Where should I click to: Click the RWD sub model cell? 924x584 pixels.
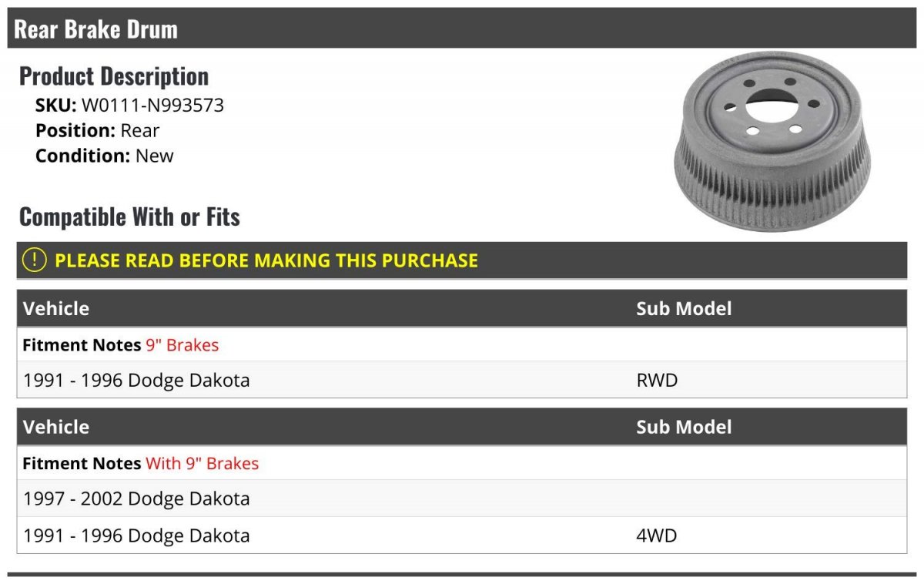657,381
